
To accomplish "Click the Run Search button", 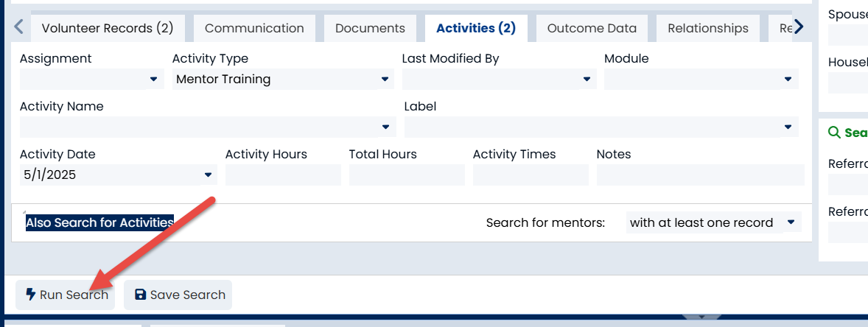I will point(66,295).
